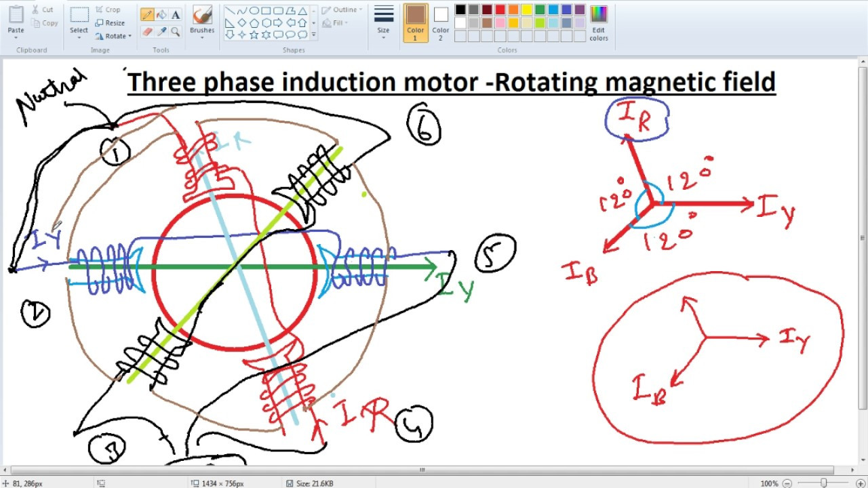Image resolution: width=868 pixels, height=488 pixels.
Task: Expand the Shapes gallery more arrow
Action: (x=313, y=34)
